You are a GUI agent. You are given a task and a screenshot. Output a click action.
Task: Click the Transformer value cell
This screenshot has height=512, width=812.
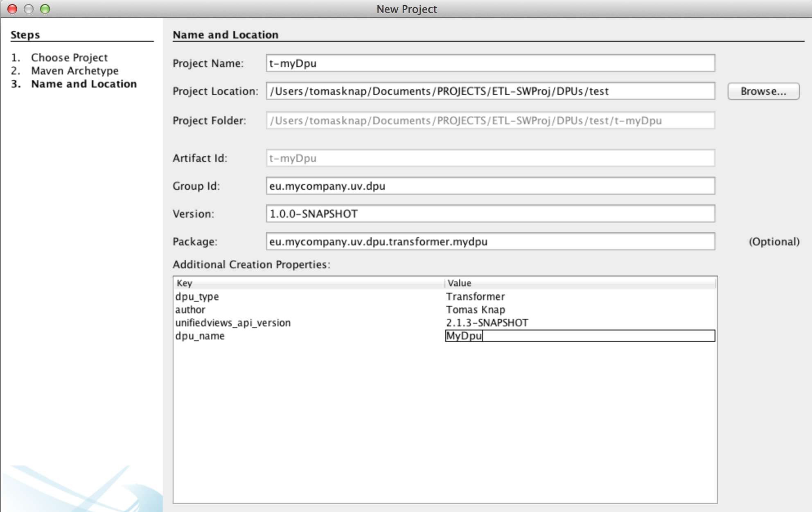click(x=475, y=296)
